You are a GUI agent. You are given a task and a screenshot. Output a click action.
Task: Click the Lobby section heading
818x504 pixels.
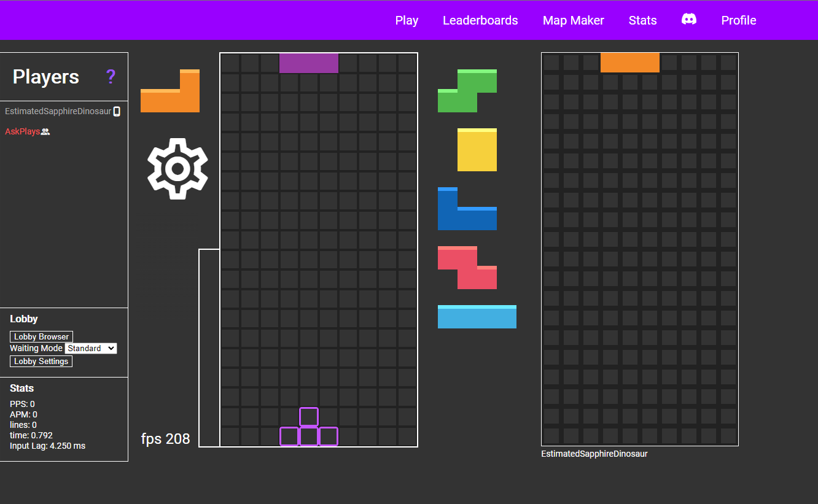(x=24, y=319)
